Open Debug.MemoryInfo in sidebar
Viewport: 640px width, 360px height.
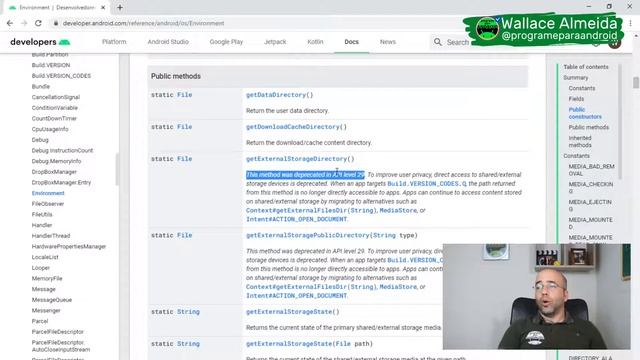pyautogui.click(x=56, y=161)
